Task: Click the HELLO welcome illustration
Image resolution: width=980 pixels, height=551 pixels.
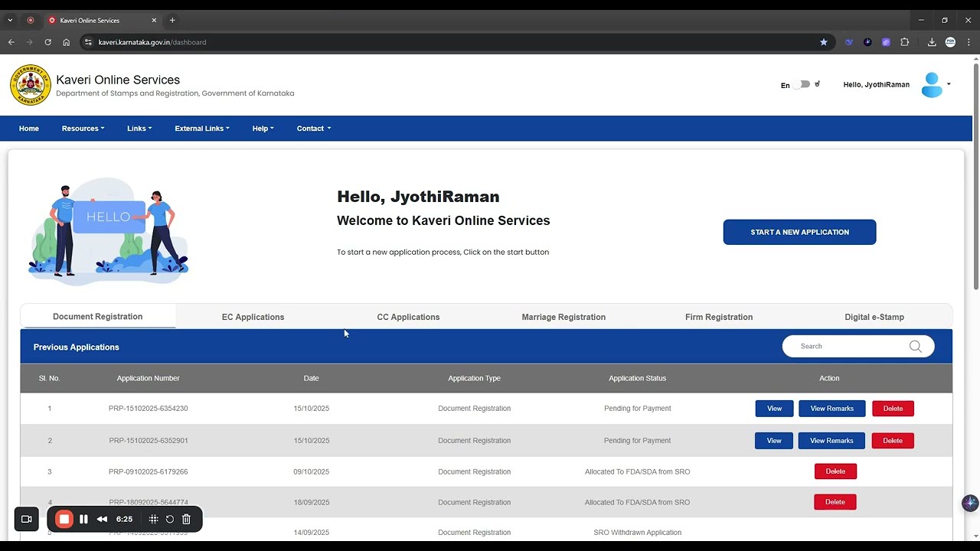Action: coord(108,231)
